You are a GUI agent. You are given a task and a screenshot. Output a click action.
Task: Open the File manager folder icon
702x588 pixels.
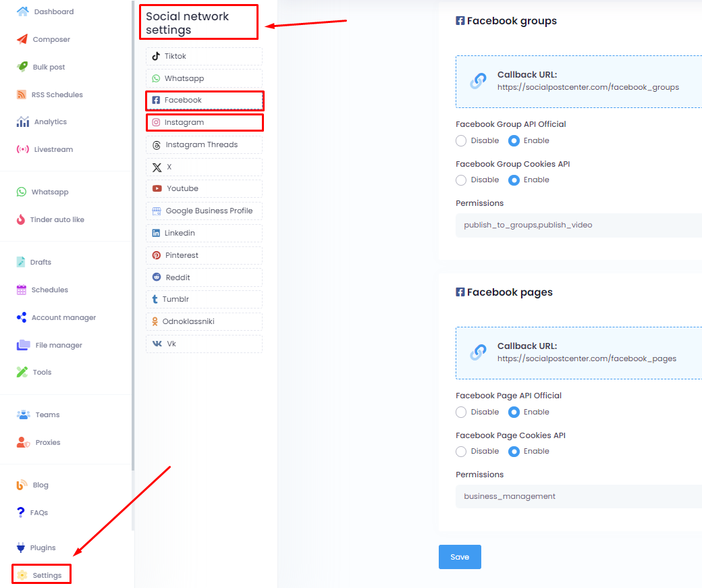point(23,345)
